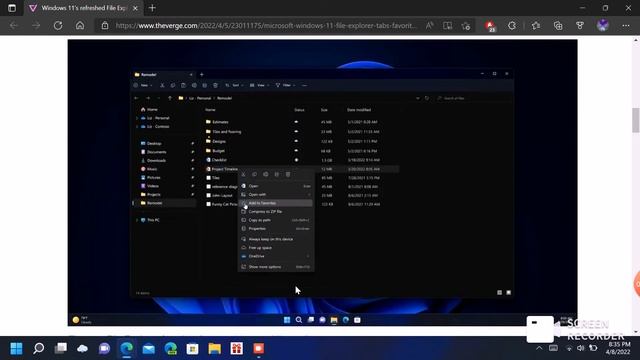Refresh the Verge page
This screenshot has height=360, width=640.
click(x=58, y=26)
